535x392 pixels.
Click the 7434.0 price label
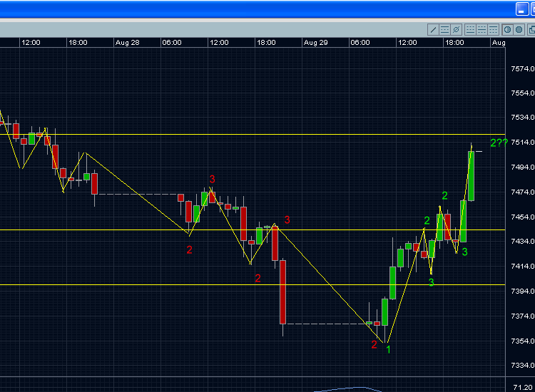[522, 242]
